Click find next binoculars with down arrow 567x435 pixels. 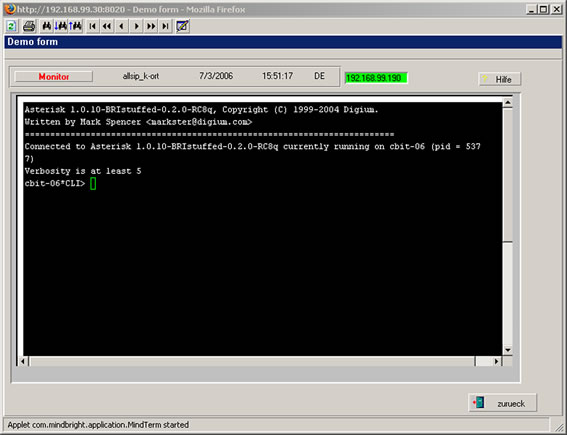coord(60,26)
